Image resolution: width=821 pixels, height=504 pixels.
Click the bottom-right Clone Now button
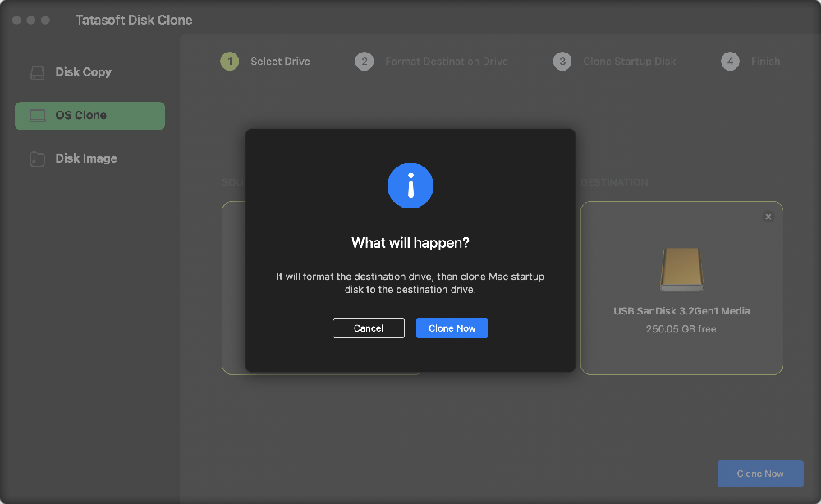click(759, 474)
